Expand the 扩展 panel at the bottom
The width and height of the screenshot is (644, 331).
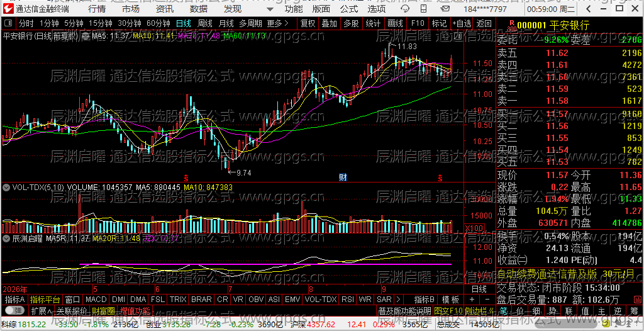click(42, 310)
